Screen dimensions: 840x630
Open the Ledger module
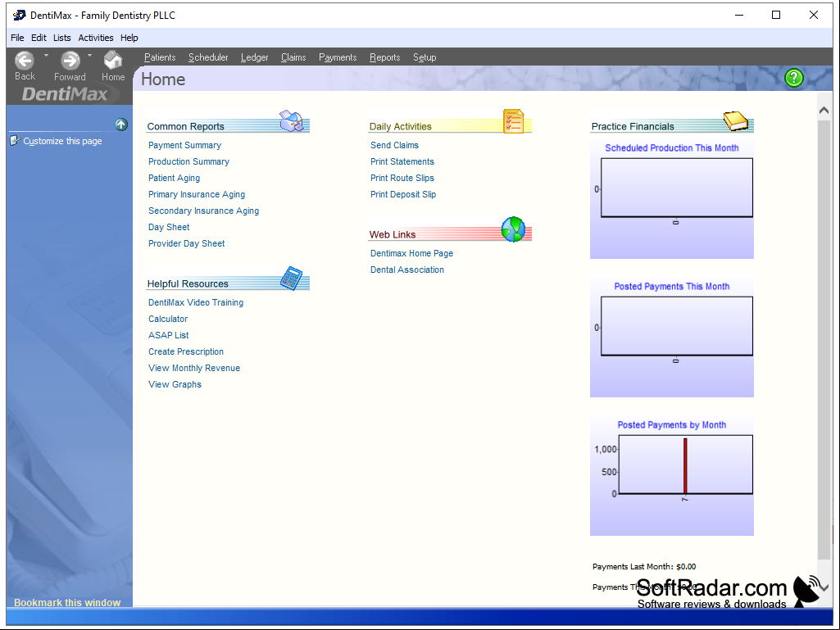255,57
